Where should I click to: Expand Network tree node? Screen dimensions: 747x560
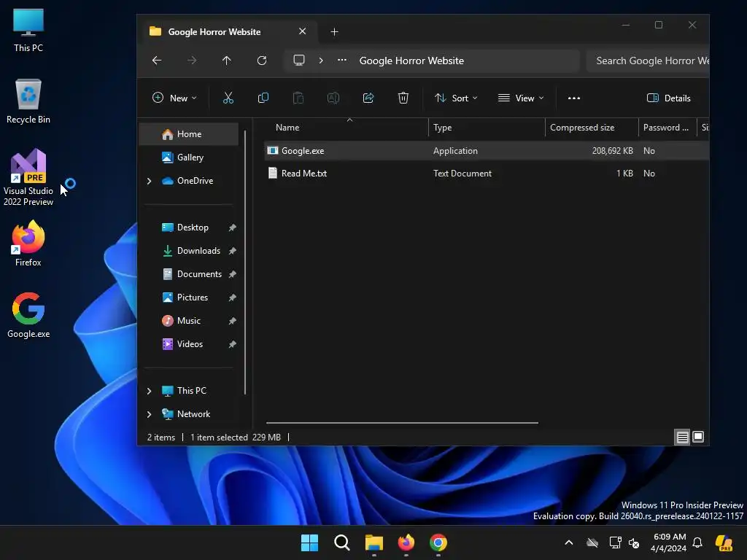[x=149, y=414]
